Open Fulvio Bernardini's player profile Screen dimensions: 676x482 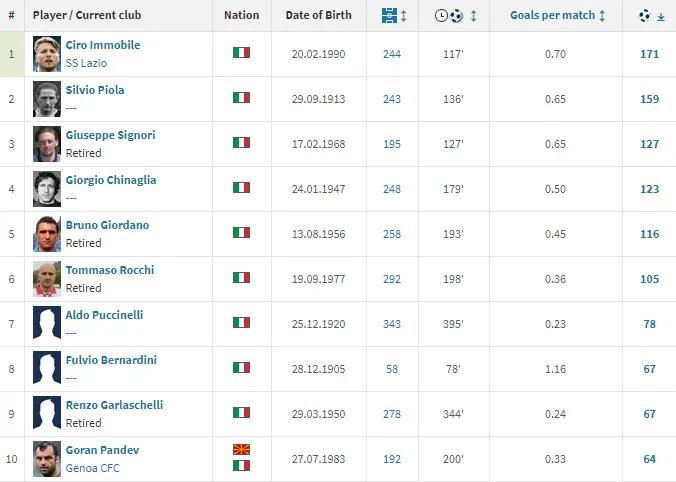click(x=111, y=360)
